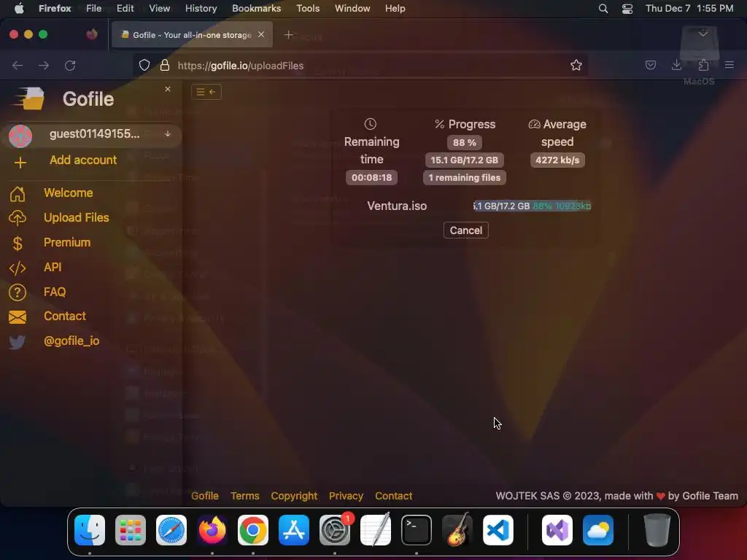The width and height of the screenshot is (747, 560).
Task: Open the API link in sidebar
Action: pyautogui.click(x=53, y=267)
